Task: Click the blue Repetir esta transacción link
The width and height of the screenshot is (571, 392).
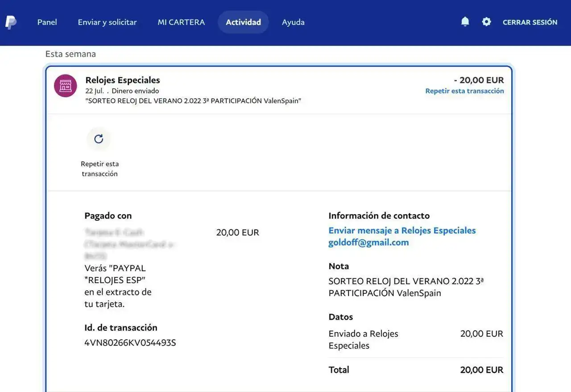Action: pyautogui.click(x=464, y=91)
